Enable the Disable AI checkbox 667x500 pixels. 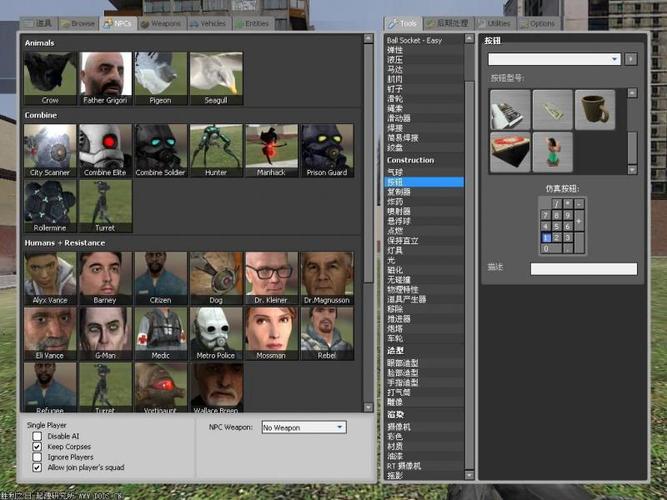(x=37, y=436)
